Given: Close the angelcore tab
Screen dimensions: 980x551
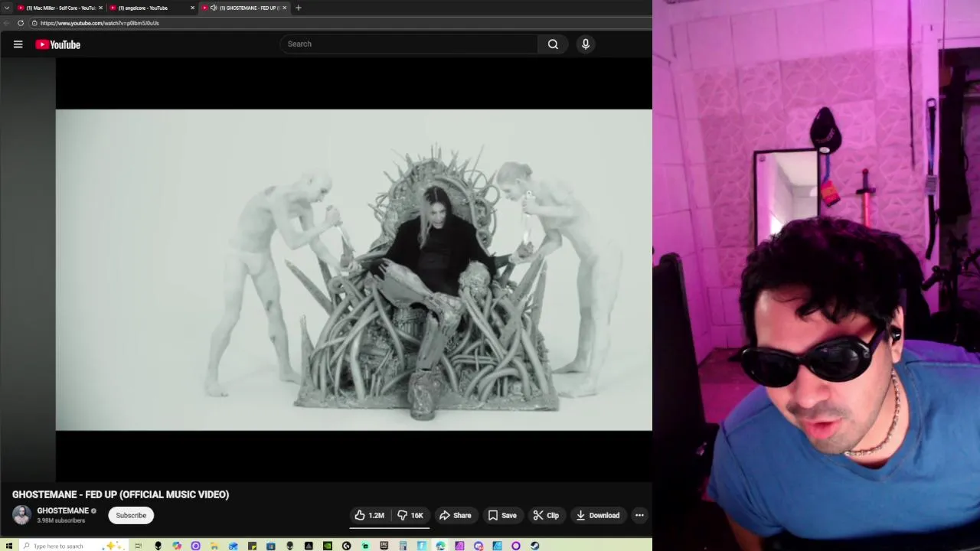Looking at the screenshot, I should coord(192,8).
